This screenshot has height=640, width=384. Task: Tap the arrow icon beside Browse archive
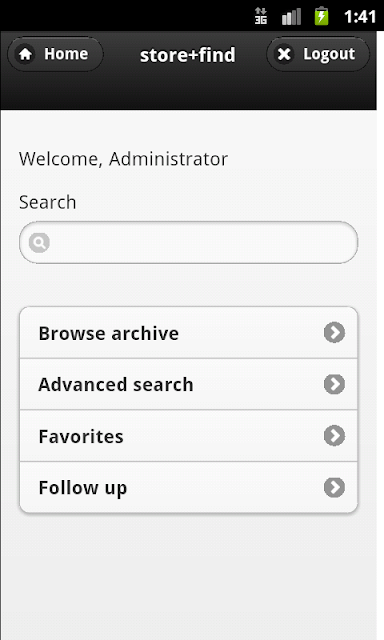(x=334, y=333)
